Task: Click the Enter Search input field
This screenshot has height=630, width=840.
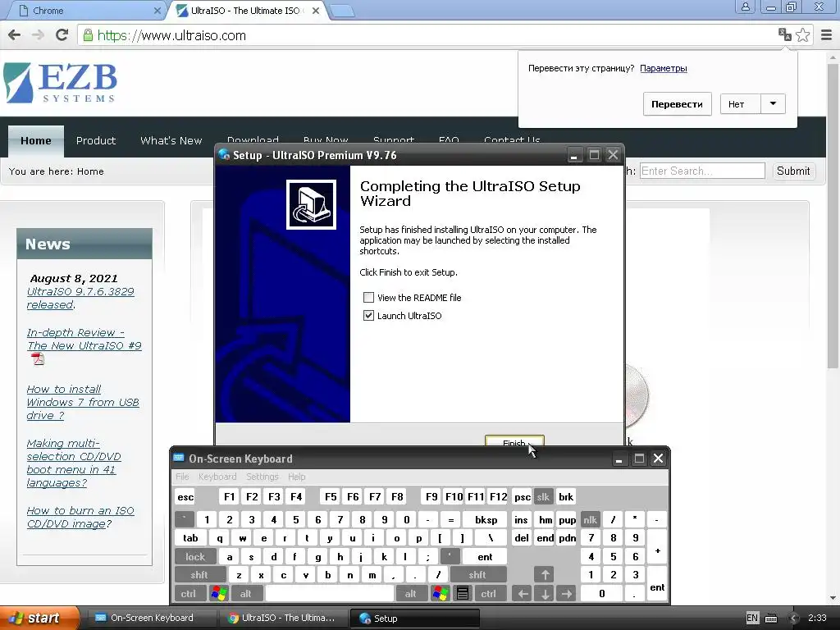Action: (x=702, y=171)
